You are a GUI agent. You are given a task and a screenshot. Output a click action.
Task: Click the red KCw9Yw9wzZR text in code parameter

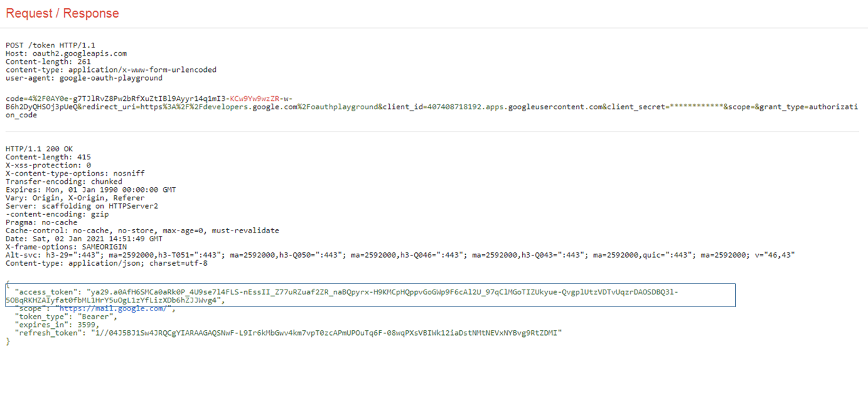coord(254,98)
